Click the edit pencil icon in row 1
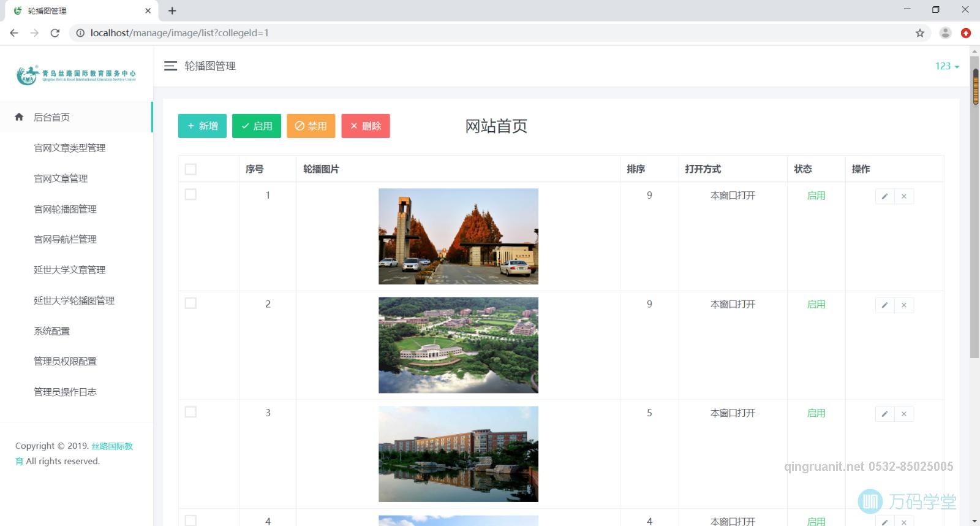This screenshot has height=526, width=980. click(x=884, y=197)
